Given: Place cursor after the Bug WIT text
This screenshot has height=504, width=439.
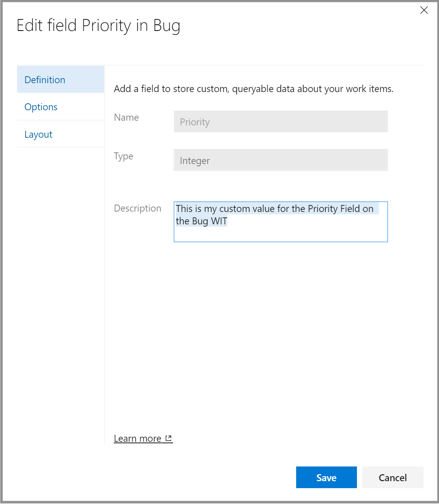Looking at the screenshot, I should (228, 221).
